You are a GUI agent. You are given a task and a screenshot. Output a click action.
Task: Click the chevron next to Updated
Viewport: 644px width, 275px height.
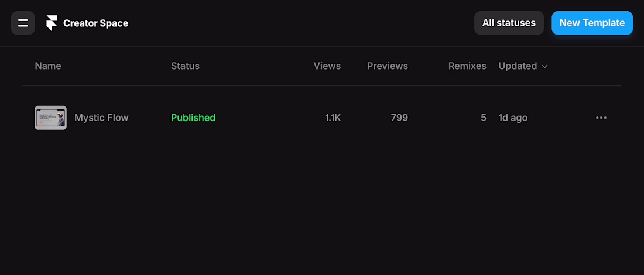(x=545, y=67)
